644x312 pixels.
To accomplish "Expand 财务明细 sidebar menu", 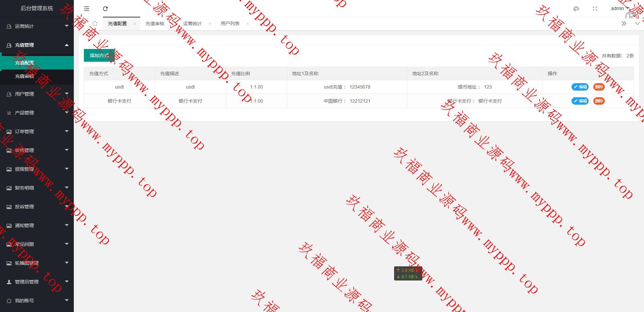I will (37, 188).
